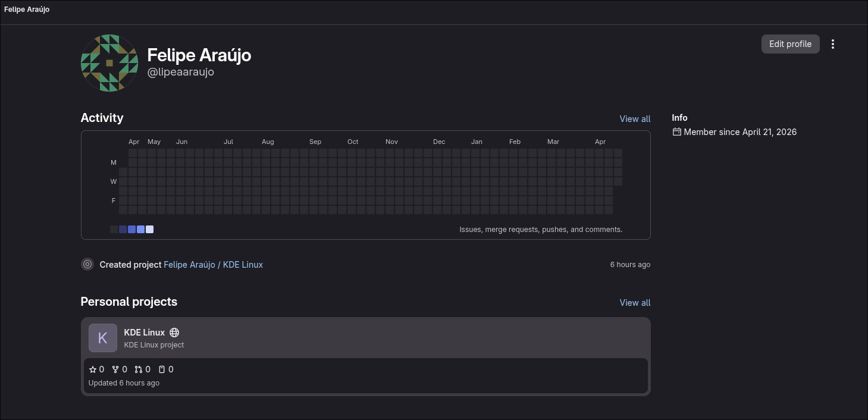Open View all next to the Activity heading
868x420 pixels.
[x=634, y=118]
